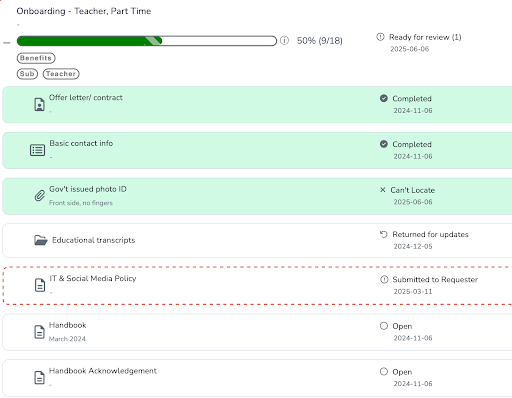Open the Handbook March 2024 item
The width and height of the screenshot is (512, 398).
[257, 332]
